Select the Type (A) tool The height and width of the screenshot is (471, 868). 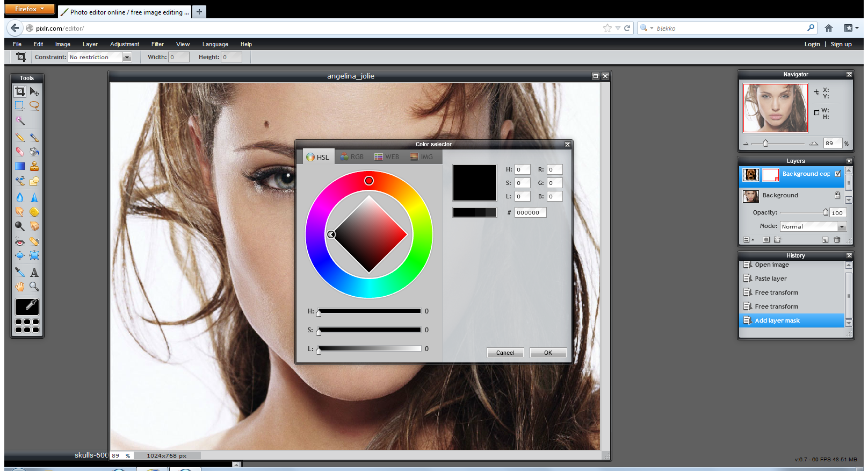[x=34, y=272]
